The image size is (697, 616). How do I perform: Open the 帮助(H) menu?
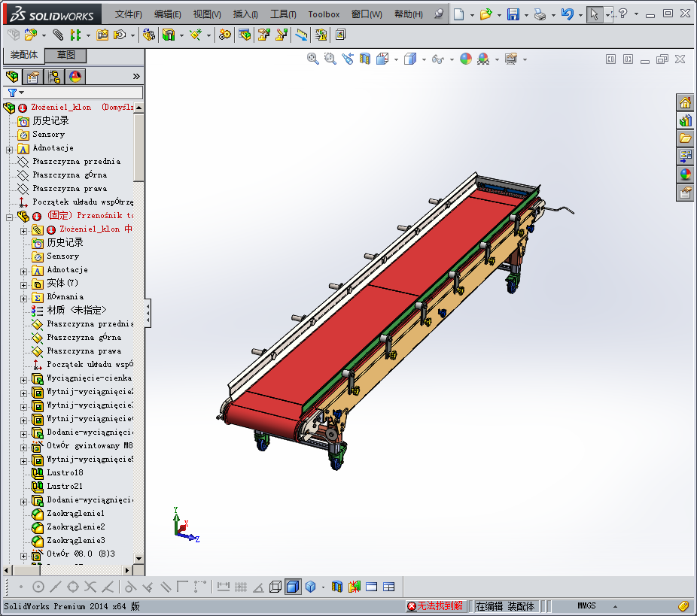click(x=409, y=14)
